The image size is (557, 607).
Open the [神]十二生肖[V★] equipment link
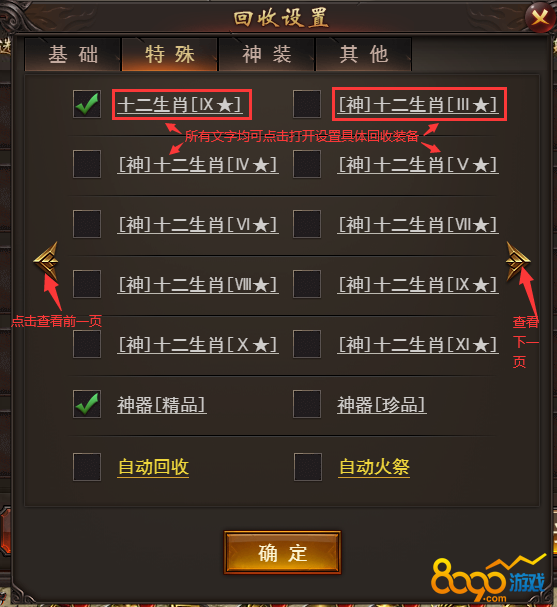[x=418, y=165]
